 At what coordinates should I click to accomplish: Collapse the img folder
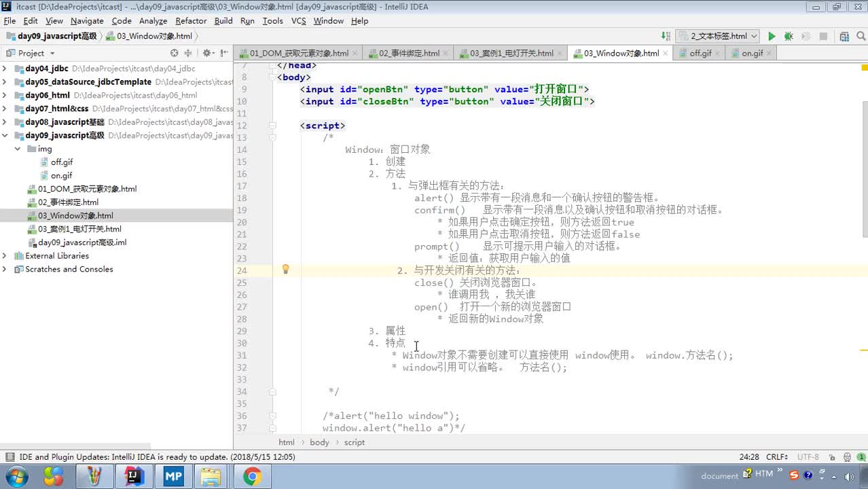click(x=18, y=149)
